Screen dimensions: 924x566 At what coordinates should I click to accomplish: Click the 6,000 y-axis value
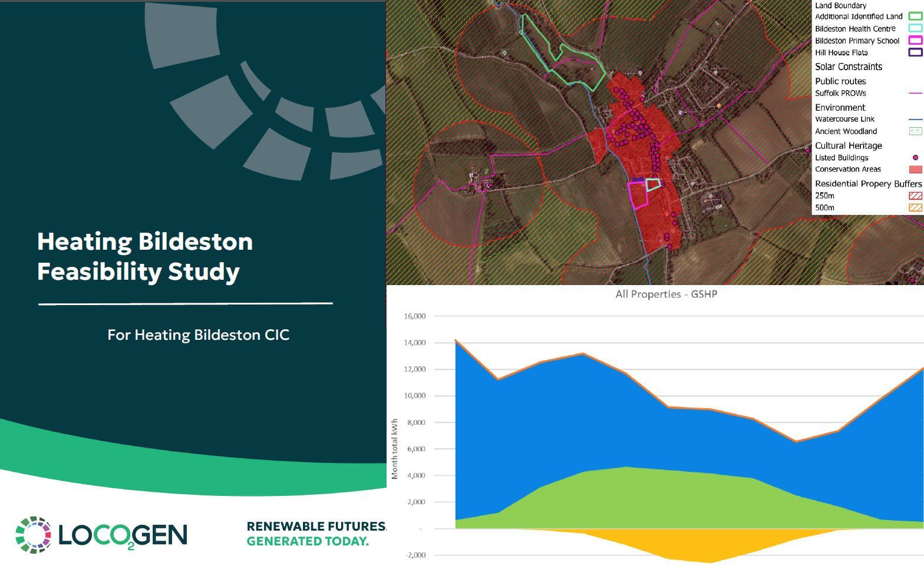[417, 449]
